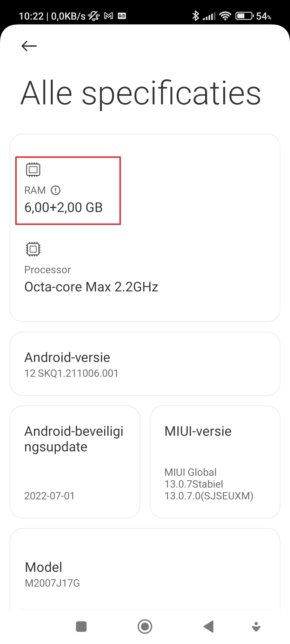Open the MIUI-versie card
The image size is (290, 644).
tap(215, 462)
